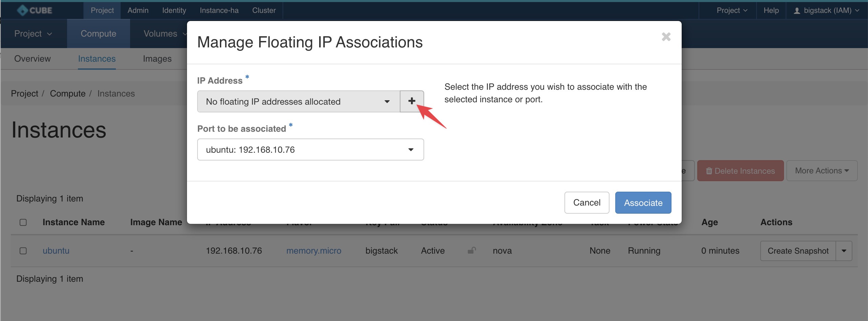
Task: Select the Project tab in top bar
Action: click(x=102, y=10)
